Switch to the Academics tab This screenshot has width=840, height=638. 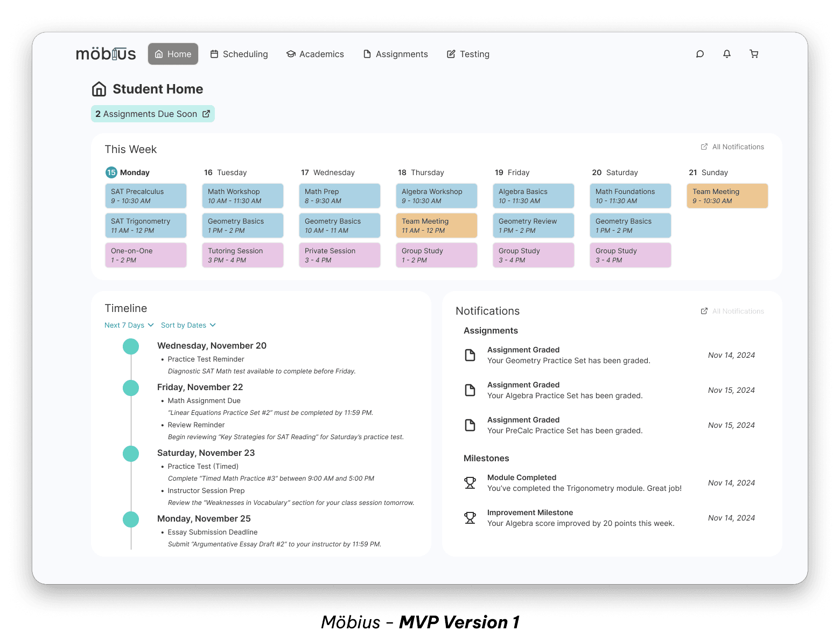[x=315, y=54]
